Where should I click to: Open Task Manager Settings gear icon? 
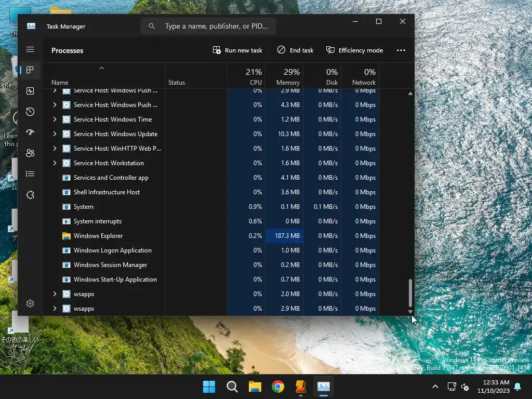[30, 303]
